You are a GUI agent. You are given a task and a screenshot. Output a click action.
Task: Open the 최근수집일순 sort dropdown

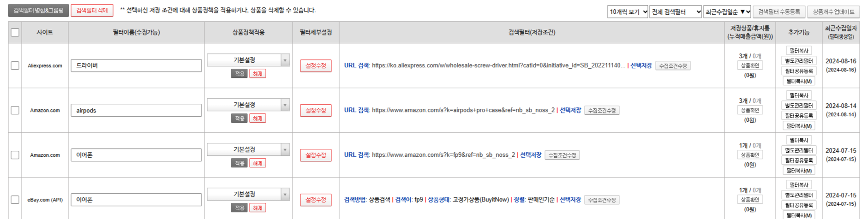(x=727, y=12)
